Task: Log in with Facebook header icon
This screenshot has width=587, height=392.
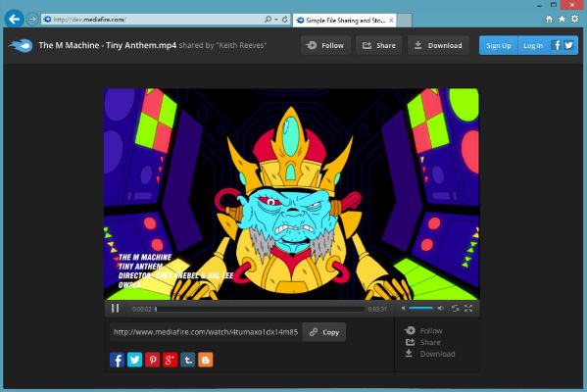Action: pos(557,46)
